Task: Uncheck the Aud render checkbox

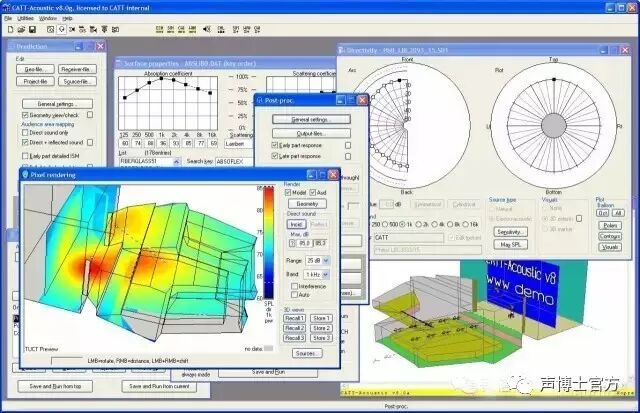Action: (313, 192)
